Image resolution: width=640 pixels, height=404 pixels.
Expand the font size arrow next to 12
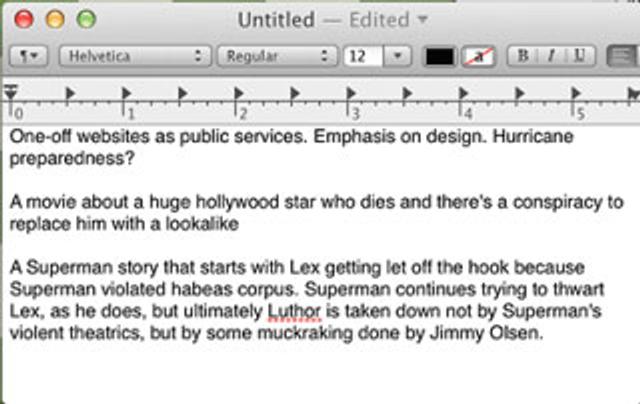(x=398, y=56)
